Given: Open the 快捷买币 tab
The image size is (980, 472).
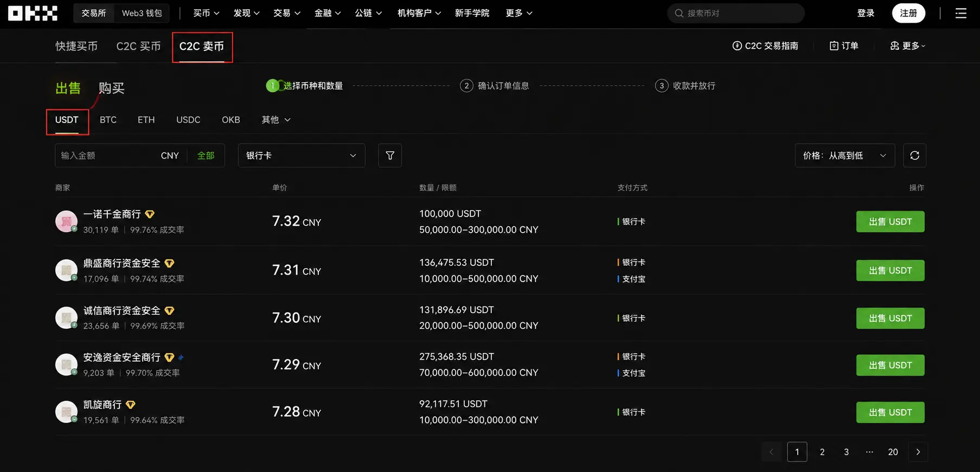Looking at the screenshot, I should [76, 46].
